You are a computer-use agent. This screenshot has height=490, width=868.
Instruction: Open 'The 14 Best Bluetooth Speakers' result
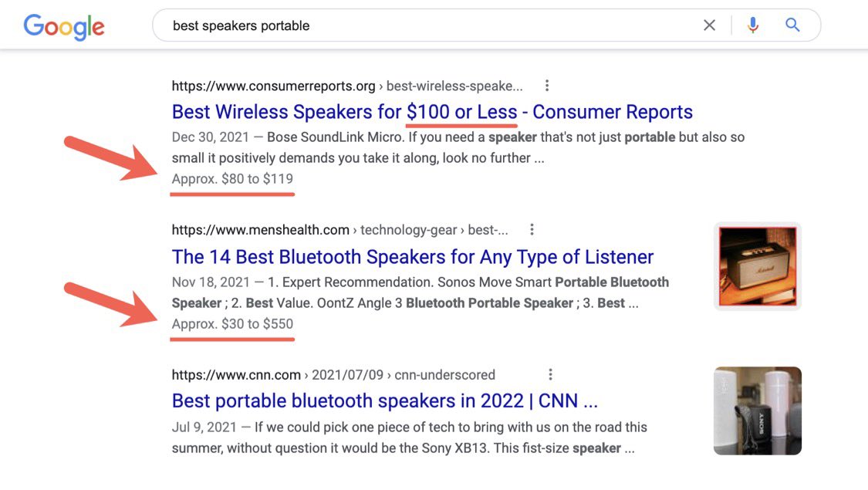(413, 257)
